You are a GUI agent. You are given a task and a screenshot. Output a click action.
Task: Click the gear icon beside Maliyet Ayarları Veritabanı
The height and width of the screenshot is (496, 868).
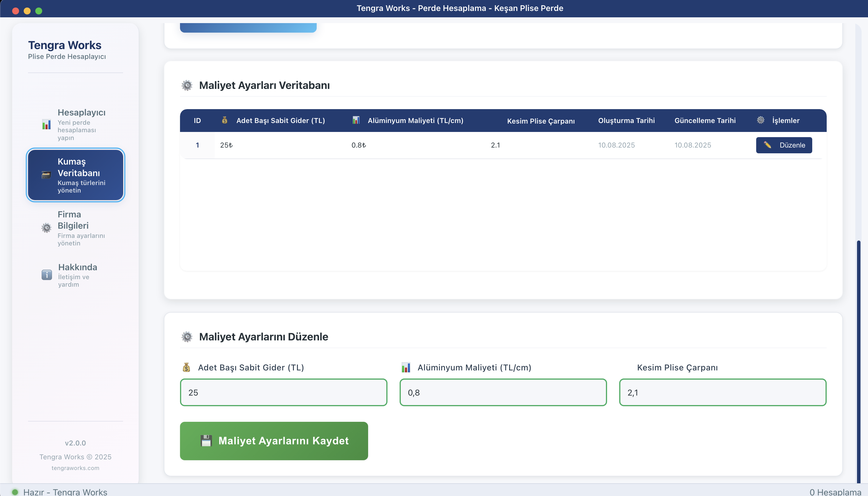click(x=187, y=85)
